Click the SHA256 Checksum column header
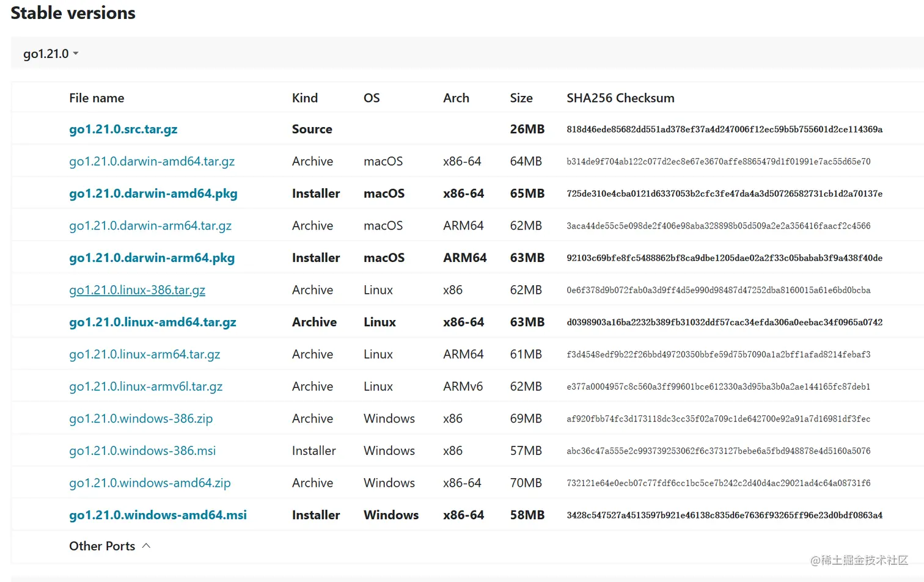The image size is (924, 582). click(x=620, y=98)
